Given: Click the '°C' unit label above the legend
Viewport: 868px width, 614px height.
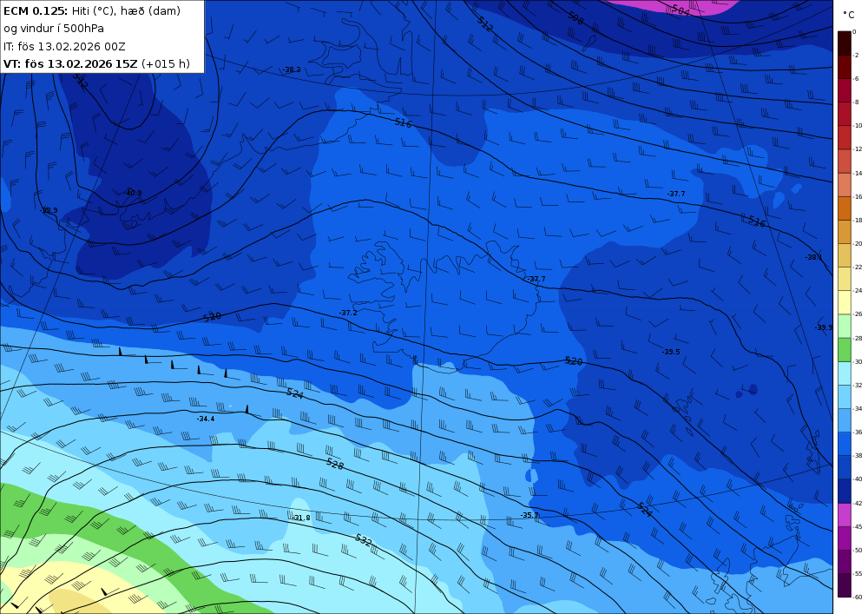Looking at the screenshot, I should 849,15.
